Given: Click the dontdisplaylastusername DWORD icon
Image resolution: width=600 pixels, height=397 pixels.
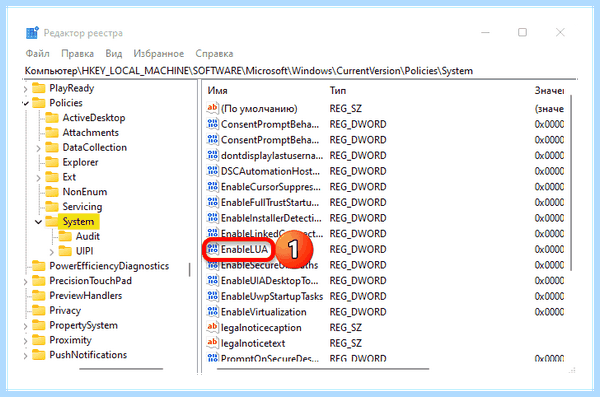Looking at the screenshot, I should pos(212,155).
